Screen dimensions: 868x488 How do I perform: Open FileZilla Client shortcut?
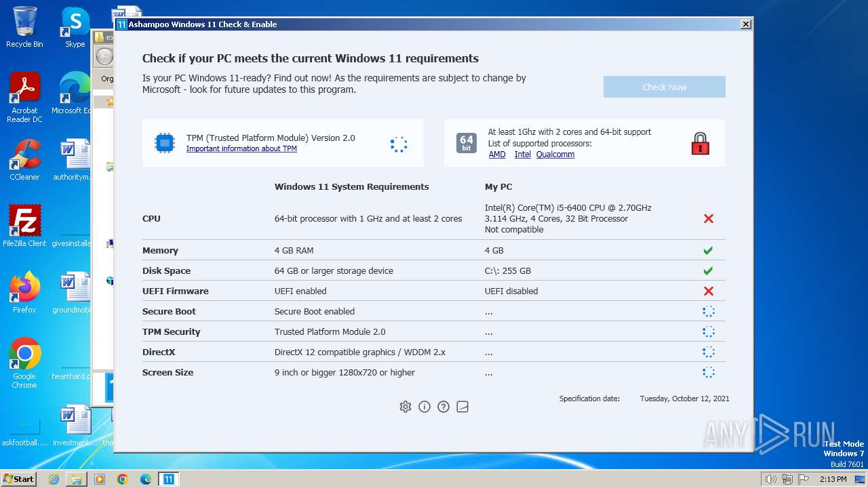click(24, 226)
